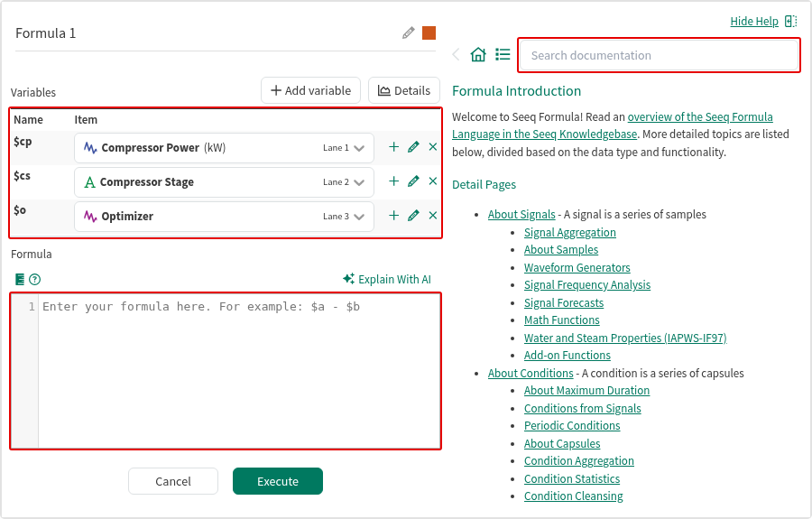Open the About Signals link
The width and height of the screenshot is (812, 519).
point(521,215)
